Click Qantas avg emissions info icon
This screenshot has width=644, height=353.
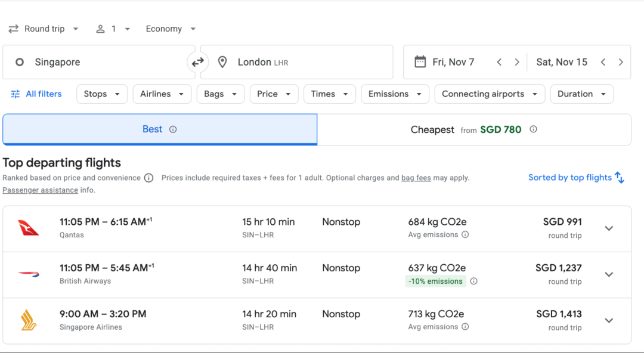point(465,235)
